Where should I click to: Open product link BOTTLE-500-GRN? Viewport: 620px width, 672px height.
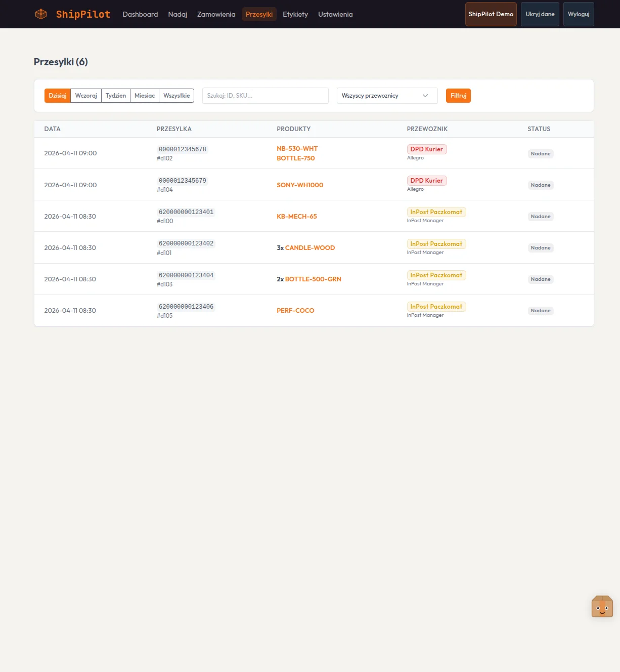(313, 279)
